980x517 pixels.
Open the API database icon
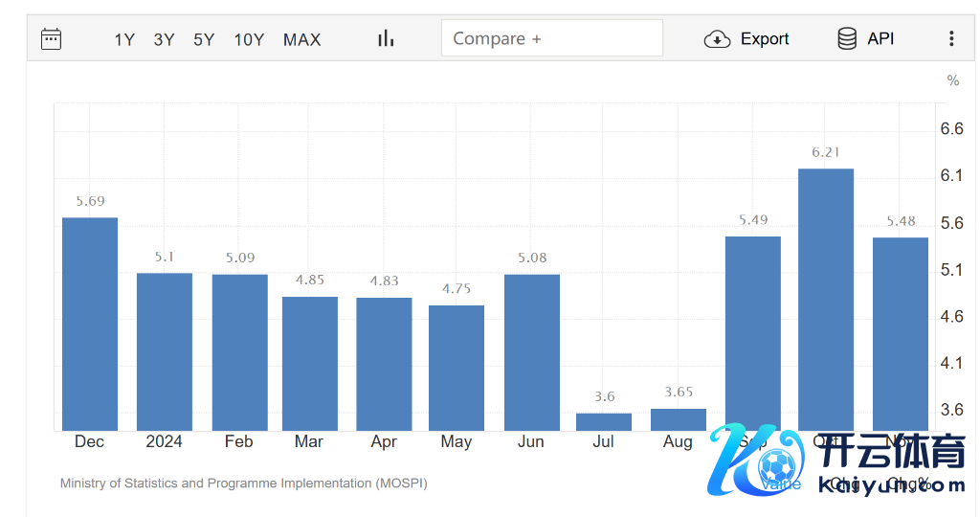(x=847, y=38)
